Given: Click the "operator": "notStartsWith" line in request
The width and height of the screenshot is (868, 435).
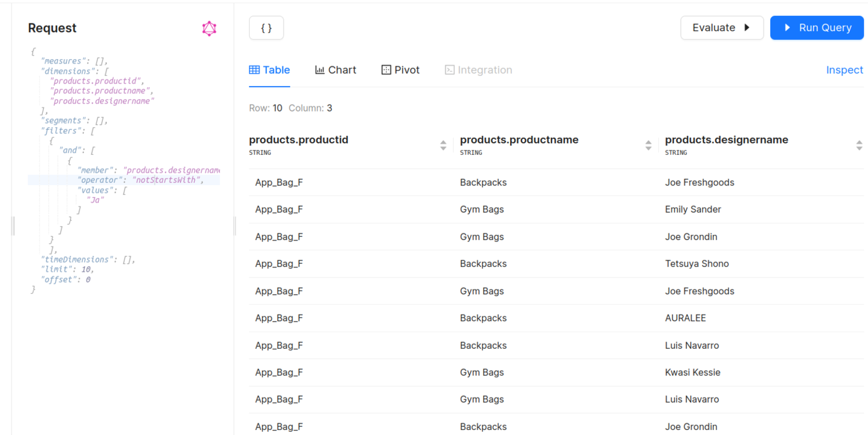Looking at the screenshot, I should tap(140, 180).
